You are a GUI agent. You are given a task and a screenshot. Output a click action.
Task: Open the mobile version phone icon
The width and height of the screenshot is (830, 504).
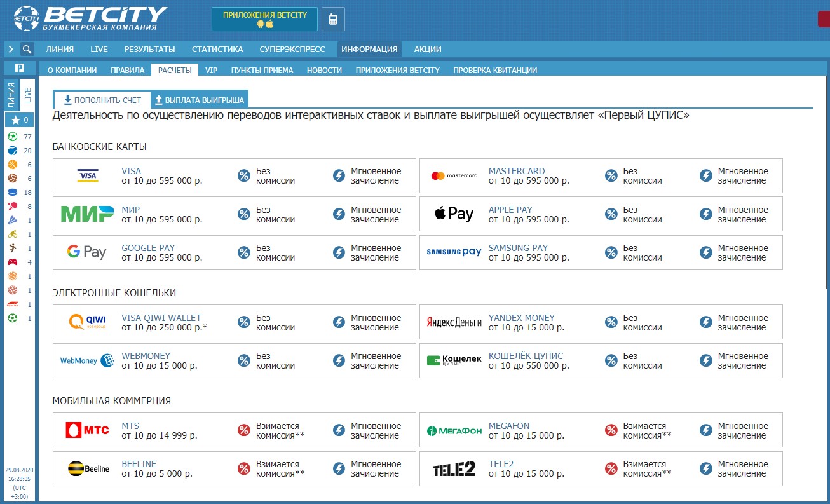tap(333, 19)
